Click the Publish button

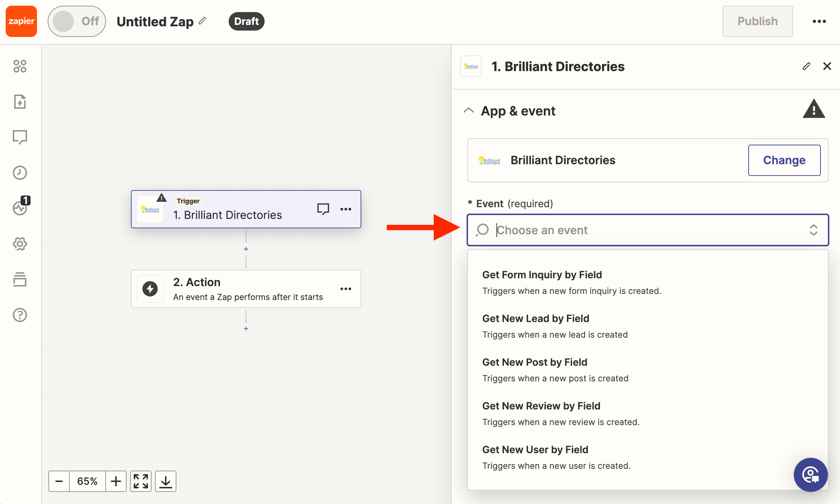point(757,21)
